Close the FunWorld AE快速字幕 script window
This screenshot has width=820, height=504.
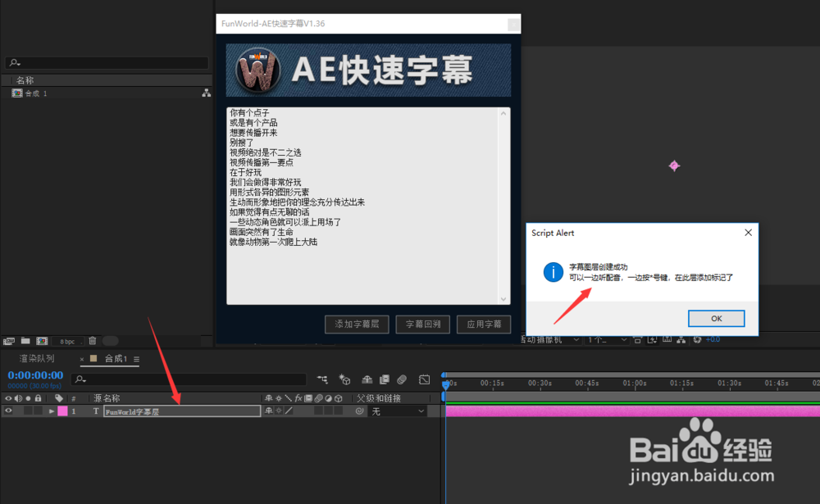pos(514,24)
